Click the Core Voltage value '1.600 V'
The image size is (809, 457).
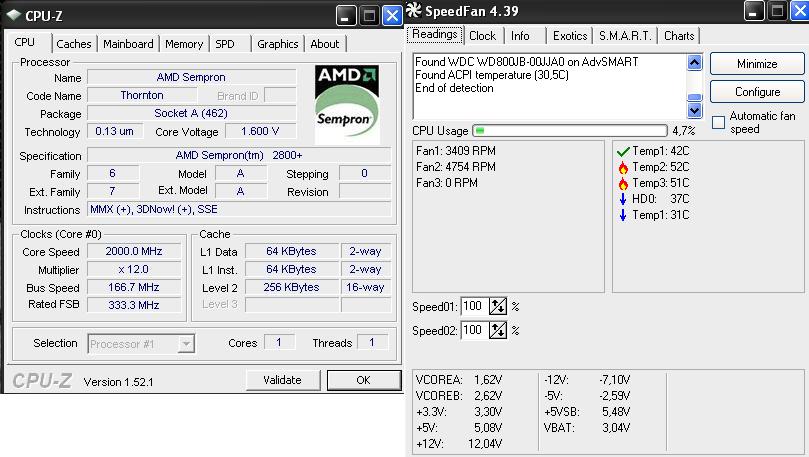pos(261,132)
